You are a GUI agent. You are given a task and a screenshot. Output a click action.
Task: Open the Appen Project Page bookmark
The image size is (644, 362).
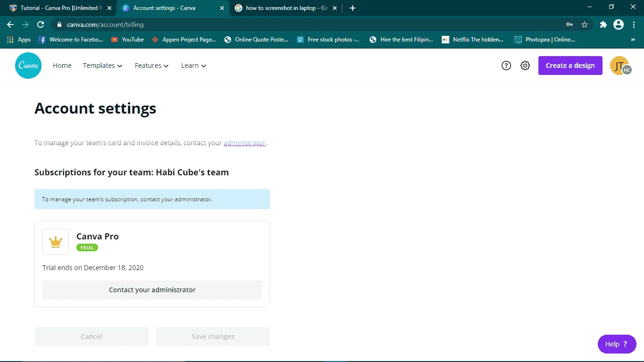tap(184, 40)
